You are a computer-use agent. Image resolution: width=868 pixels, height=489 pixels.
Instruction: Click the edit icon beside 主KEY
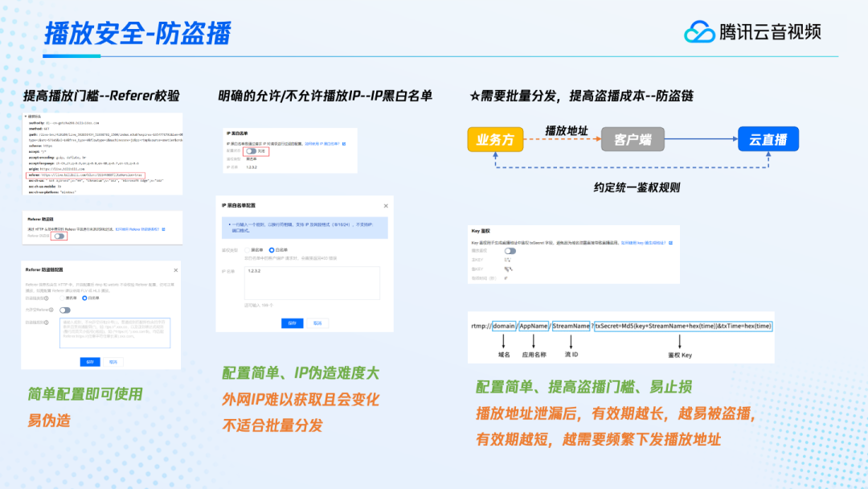coord(507,260)
